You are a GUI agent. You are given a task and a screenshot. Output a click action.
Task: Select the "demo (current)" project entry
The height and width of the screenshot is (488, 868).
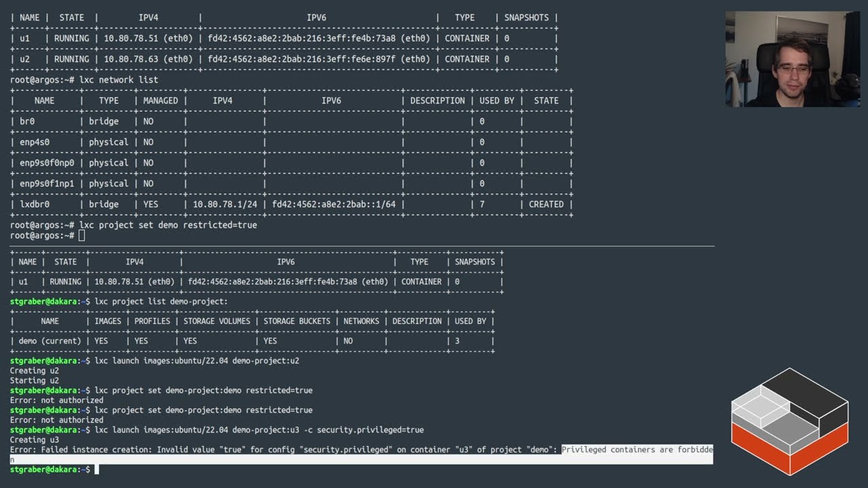coord(50,341)
